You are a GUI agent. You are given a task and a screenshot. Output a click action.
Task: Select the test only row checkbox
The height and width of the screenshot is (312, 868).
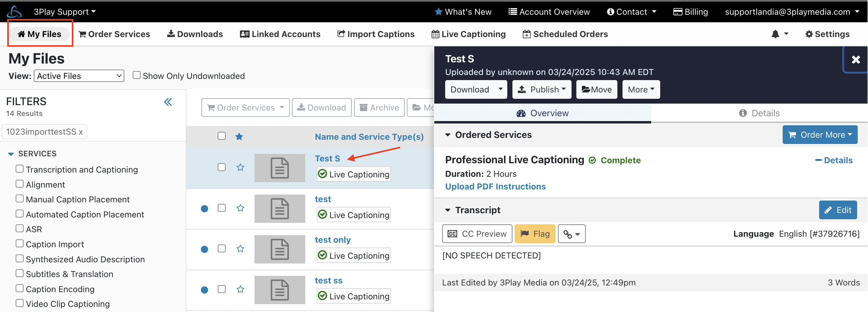pos(221,249)
